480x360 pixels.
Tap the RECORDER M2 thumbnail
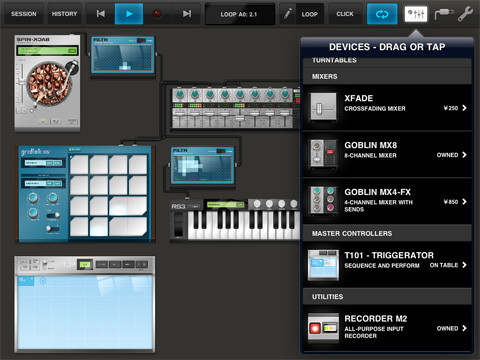click(x=323, y=328)
